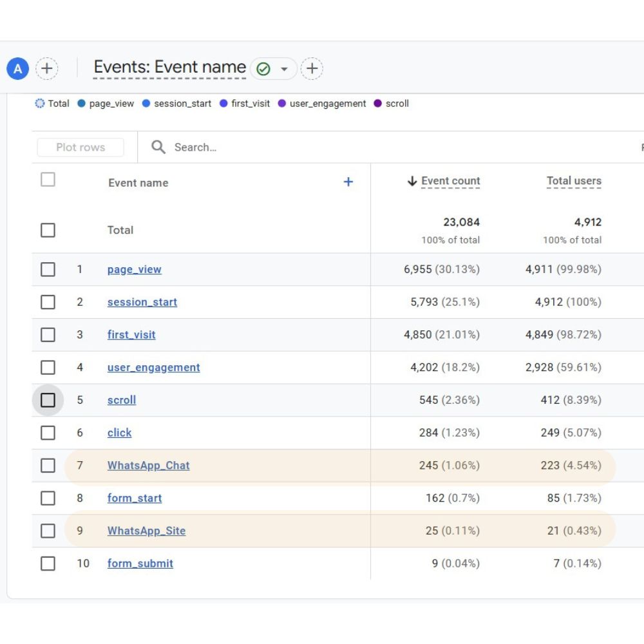Select the click row checkbox
The width and height of the screenshot is (644, 644).
point(48,433)
